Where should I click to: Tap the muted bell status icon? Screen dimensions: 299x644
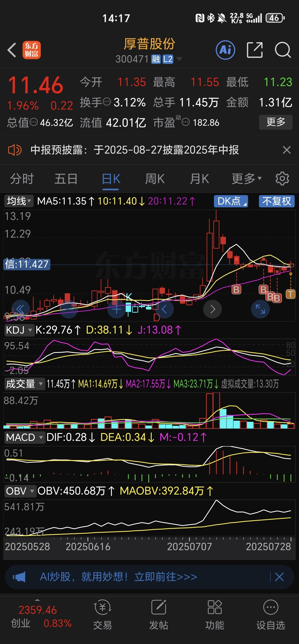pyautogui.click(x=222, y=18)
